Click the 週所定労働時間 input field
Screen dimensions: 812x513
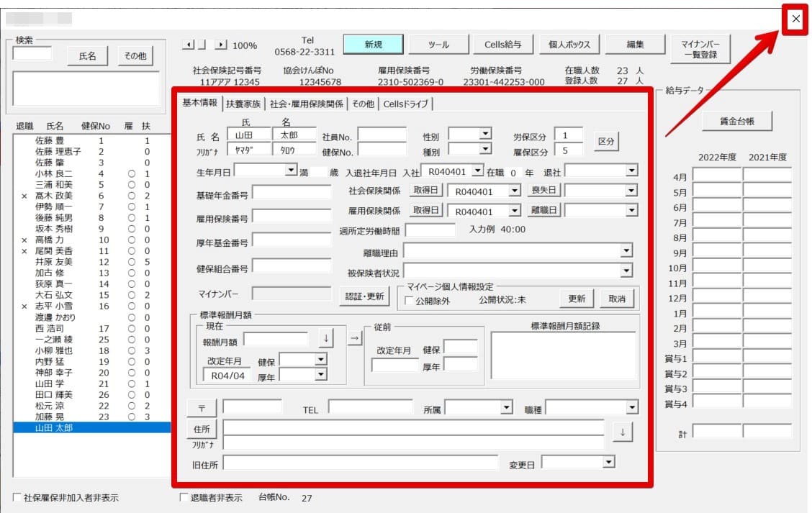(430, 230)
